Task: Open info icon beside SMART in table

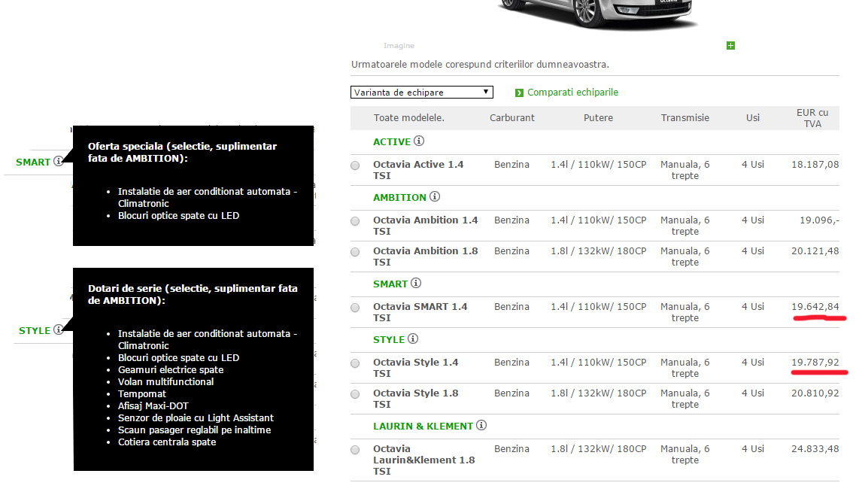Action: pyautogui.click(x=416, y=284)
